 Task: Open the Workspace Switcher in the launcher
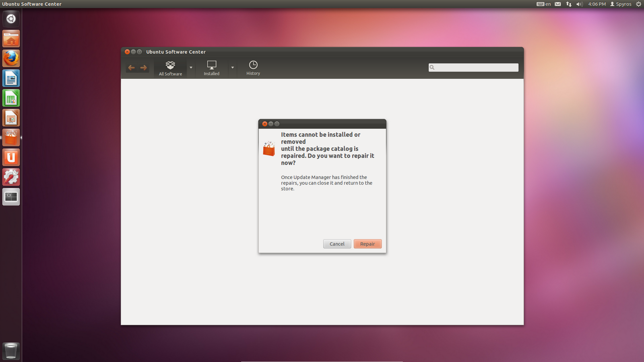click(11, 197)
